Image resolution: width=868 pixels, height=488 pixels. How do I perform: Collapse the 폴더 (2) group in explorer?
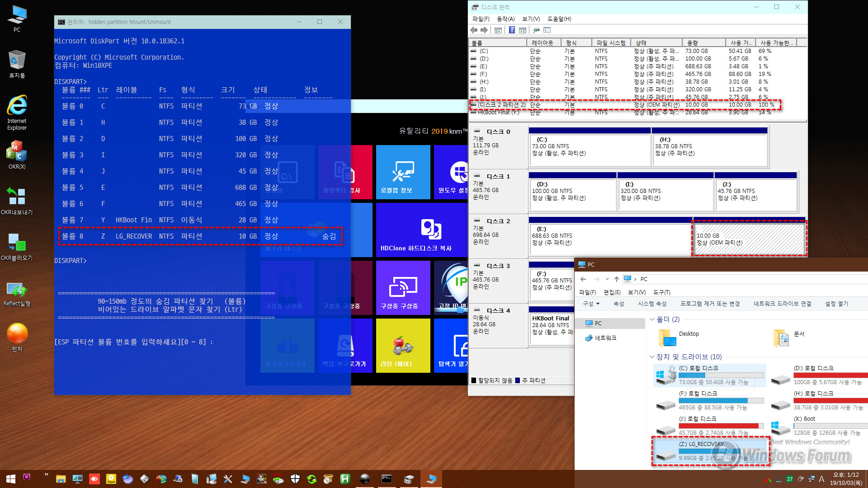point(652,319)
